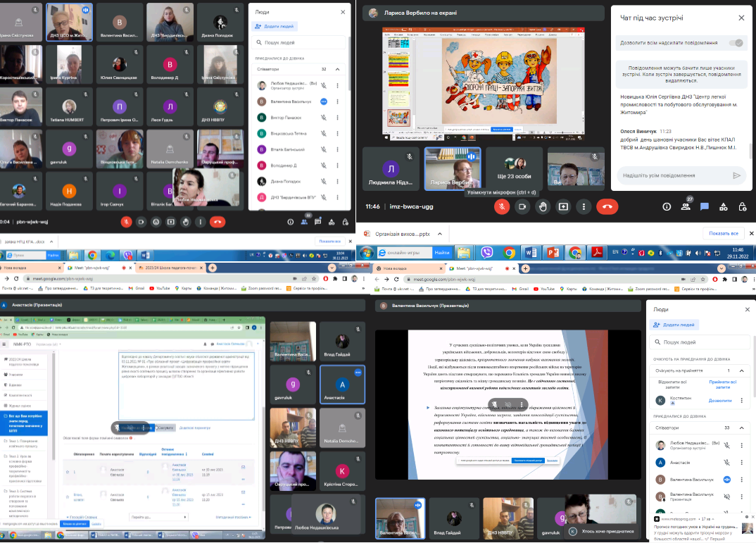Viewport: 756px width, 543px height.
Task: Click 'Прийняти всі запити' link
Action: (723, 383)
